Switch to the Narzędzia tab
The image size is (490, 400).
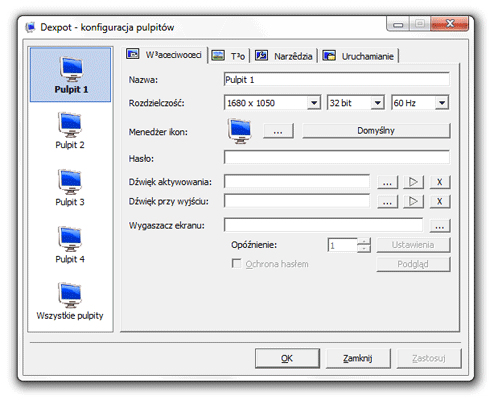pyautogui.click(x=284, y=56)
